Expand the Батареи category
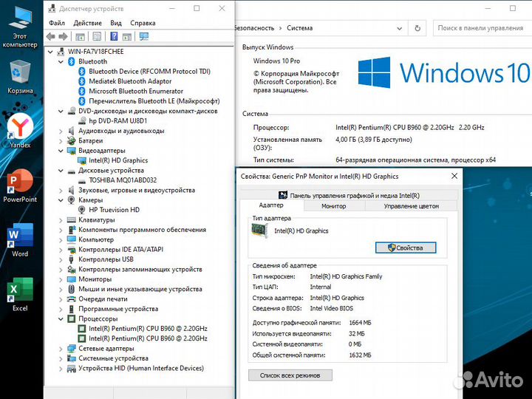532x399 pixels. pyautogui.click(x=61, y=141)
